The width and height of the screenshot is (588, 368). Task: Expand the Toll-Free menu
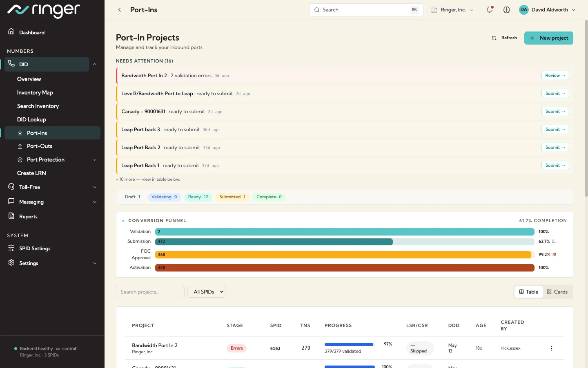(x=95, y=187)
